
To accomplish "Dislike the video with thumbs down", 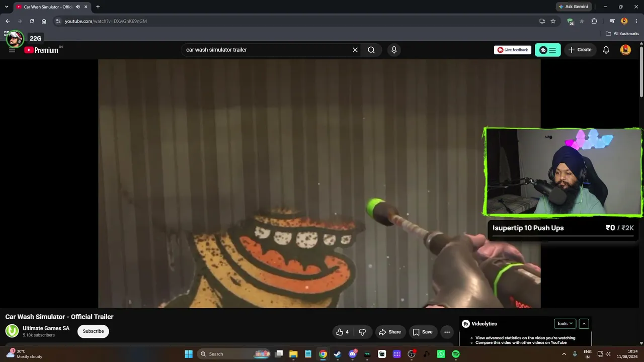I will (362, 332).
